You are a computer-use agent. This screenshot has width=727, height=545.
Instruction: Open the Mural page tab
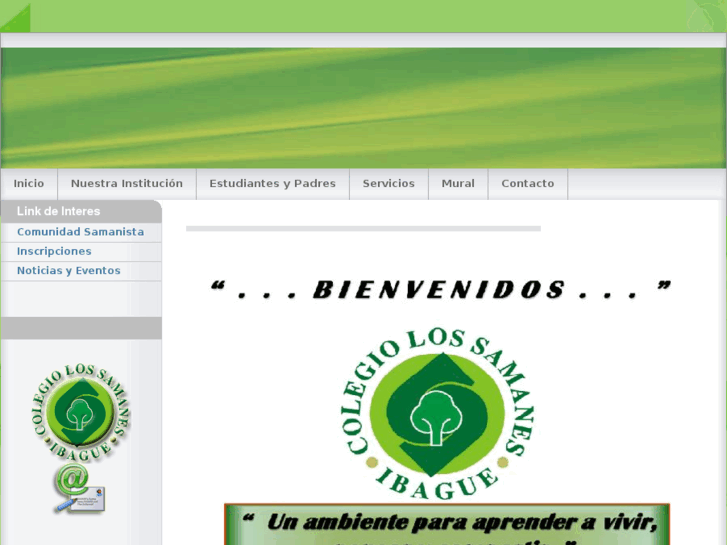click(x=458, y=184)
